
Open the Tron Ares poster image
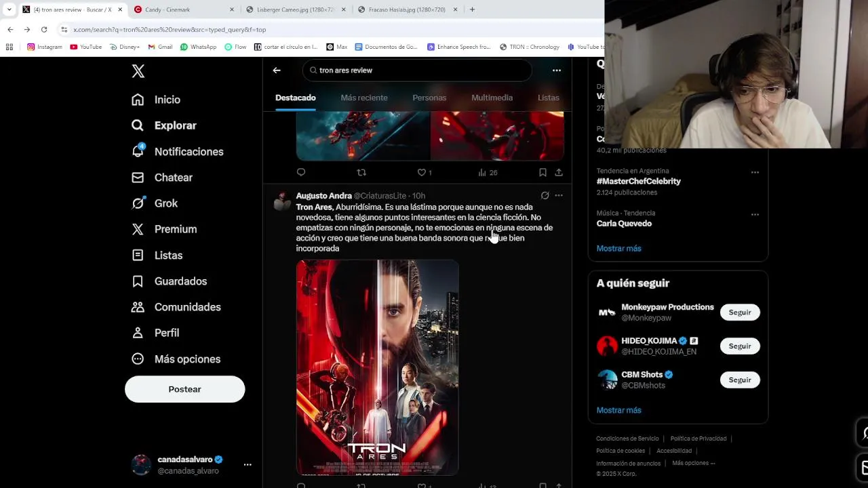point(377,367)
